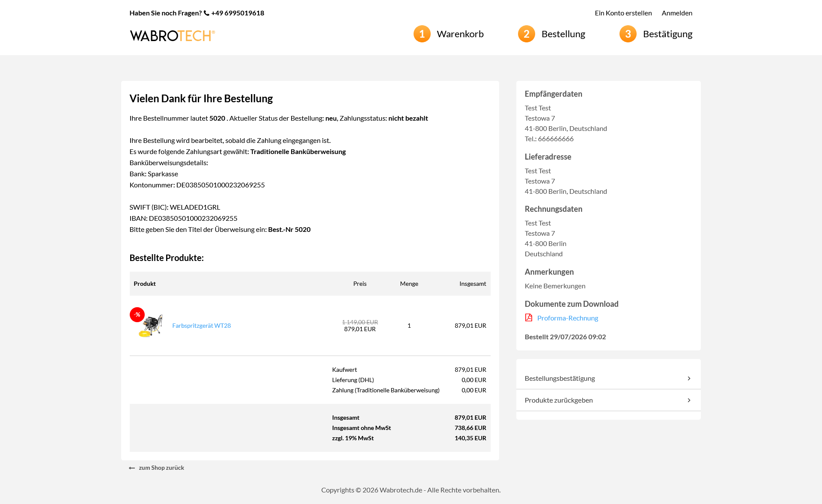Click the order number 5020

click(x=217, y=118)
